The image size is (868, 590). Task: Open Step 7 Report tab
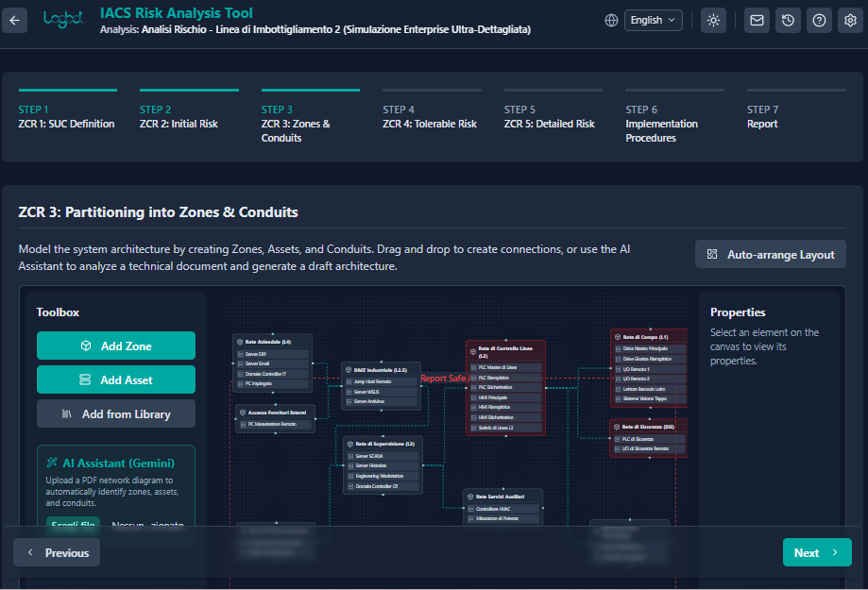tap(763, 117)
